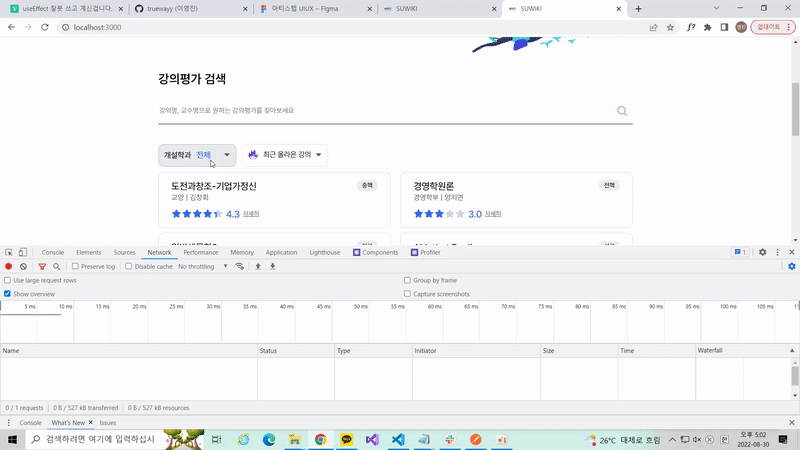Show hidden system tray icons
The image size is (800, 450).
(x=672, y=439)
